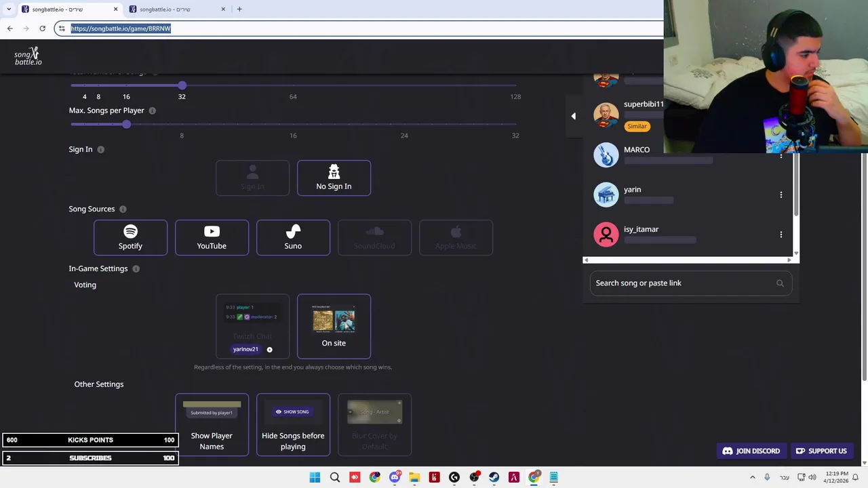Screen dimensions: 868x488
Task: Click the dot beside yarinov21 Twitch tag
Action: tap(269, 350)
